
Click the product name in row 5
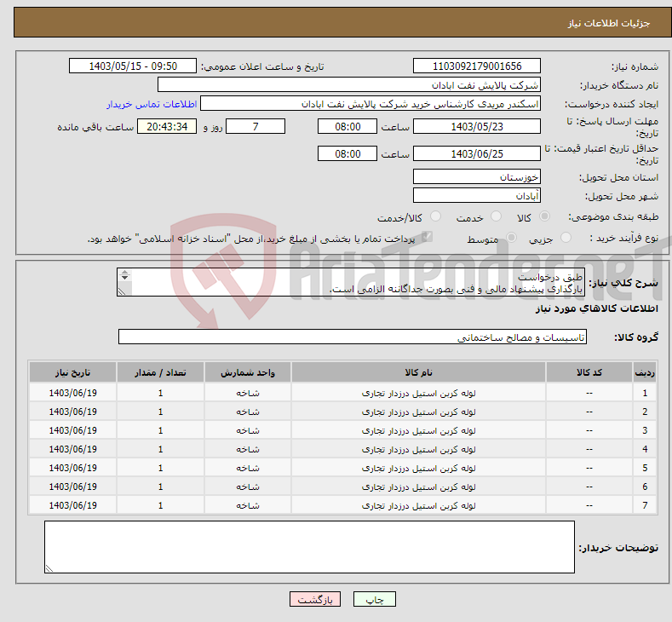pyautogui.click(x=418, y=468)
